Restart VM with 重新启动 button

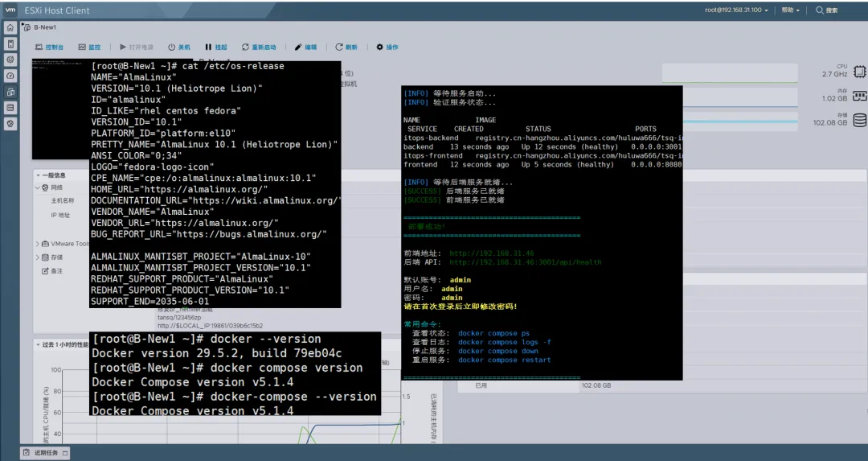point(259,47)
